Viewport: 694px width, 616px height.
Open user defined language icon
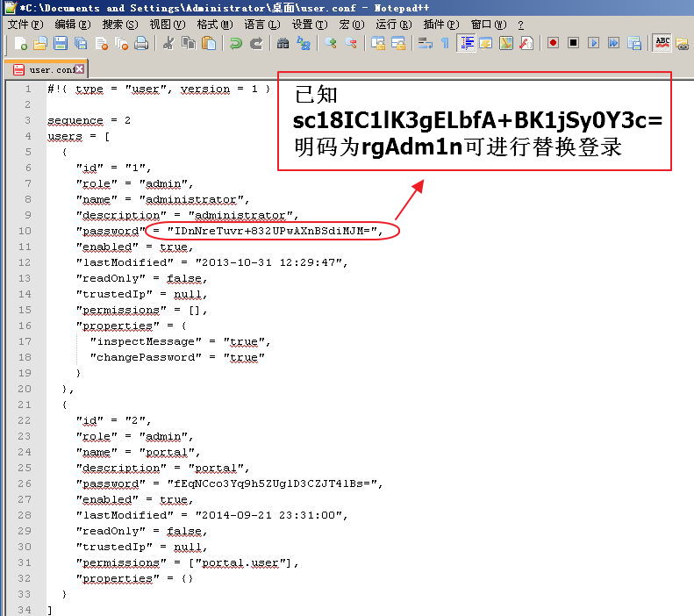click(x=486, y=43)
